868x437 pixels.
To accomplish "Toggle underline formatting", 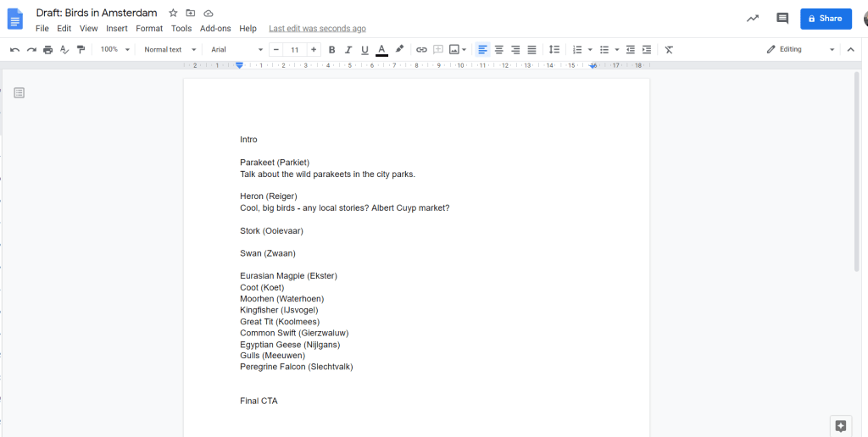I will [x=364, y=50].
